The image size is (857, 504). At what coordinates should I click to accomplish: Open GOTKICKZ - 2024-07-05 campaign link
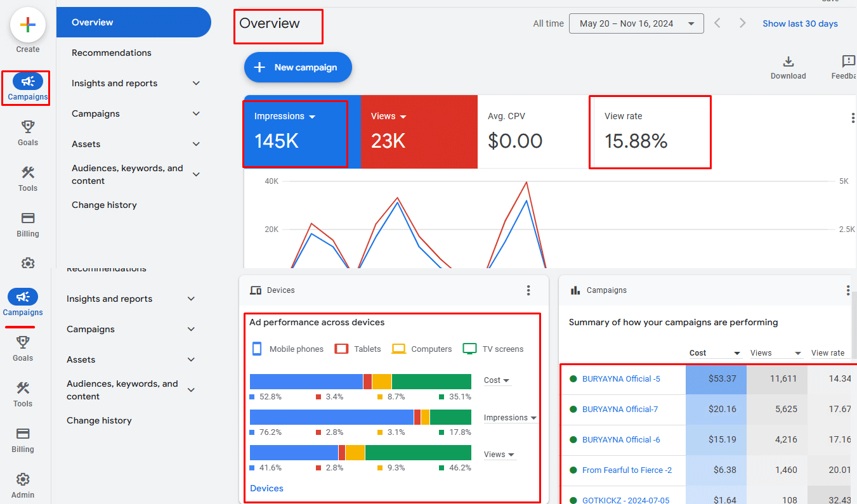[x=625, y=500]
